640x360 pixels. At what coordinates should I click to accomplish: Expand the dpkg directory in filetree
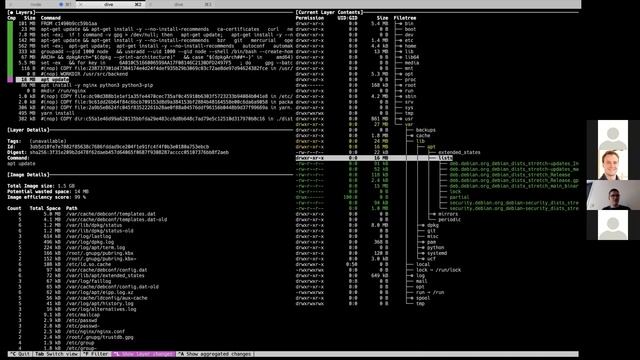pyautogui.click(x=433, y=225)
